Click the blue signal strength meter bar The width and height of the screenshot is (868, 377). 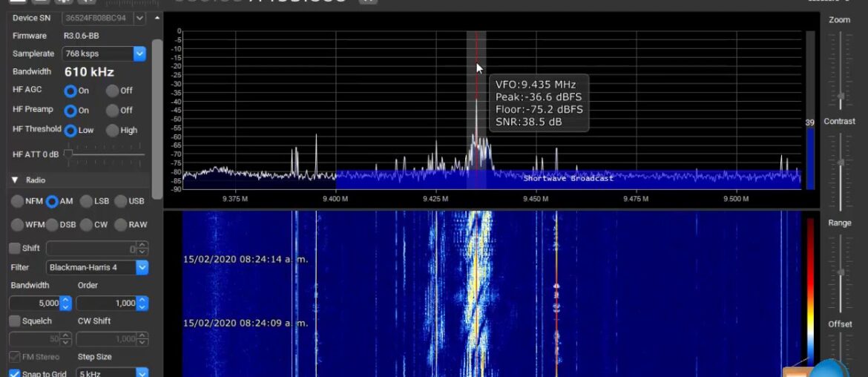pyautogui.click(x=810, y=159)
